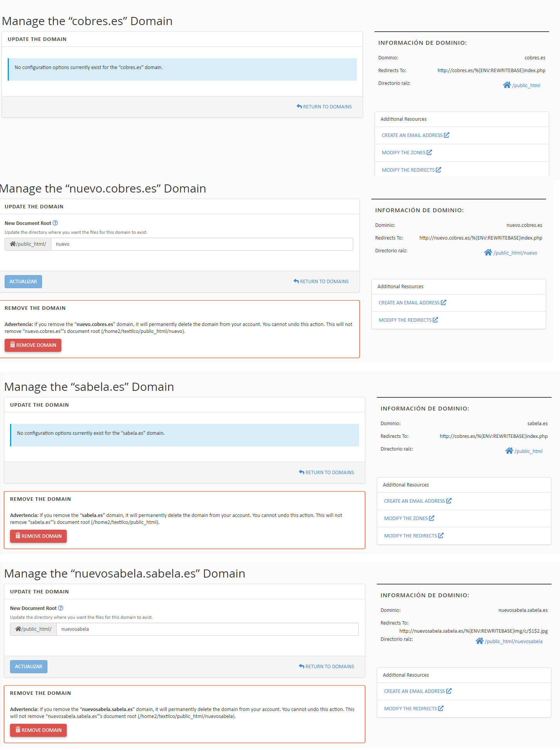
Task: Open help icon for nuevosabela New Document Root
Action: pos(61,608)
